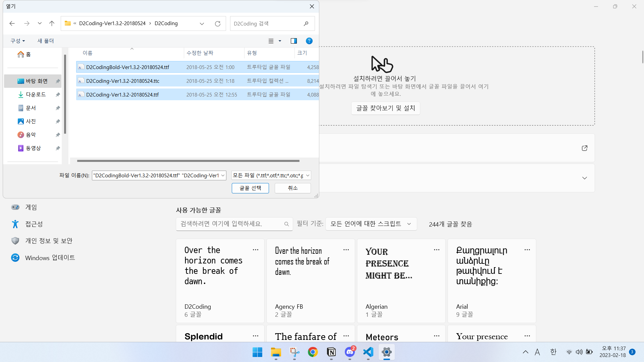The height and width of the screenshot is (362, 644).
Task: Open Visual Studio Code from taskbar
Action: [x=368, y=352]
